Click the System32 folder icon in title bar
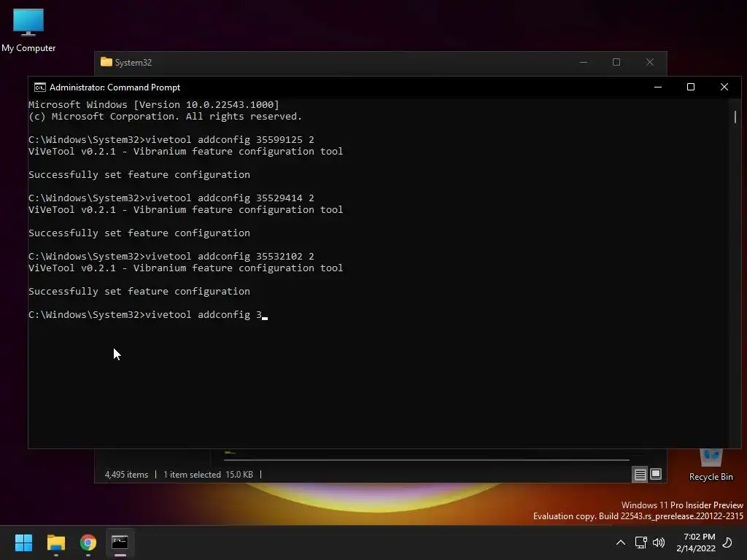Viewport: 747px width, 560px height. point(107,63)
